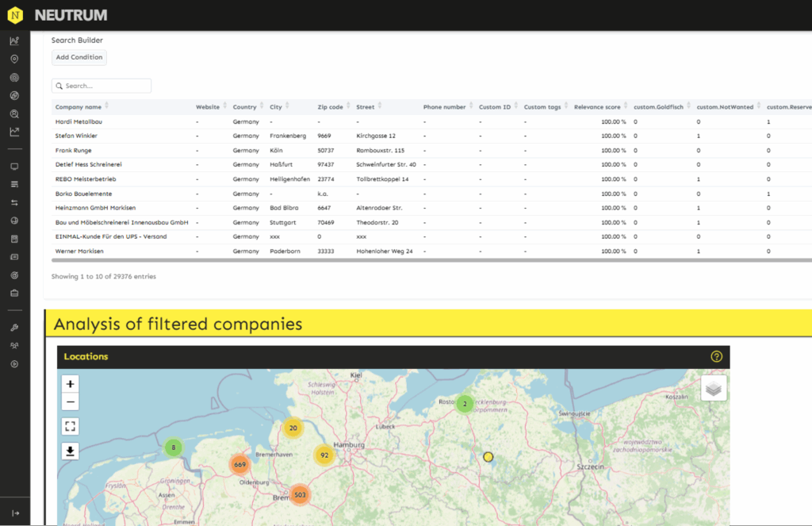The image size is (812, 526).
Task: Open the Locations help question mark icon
Action: (x=716, y=356)
